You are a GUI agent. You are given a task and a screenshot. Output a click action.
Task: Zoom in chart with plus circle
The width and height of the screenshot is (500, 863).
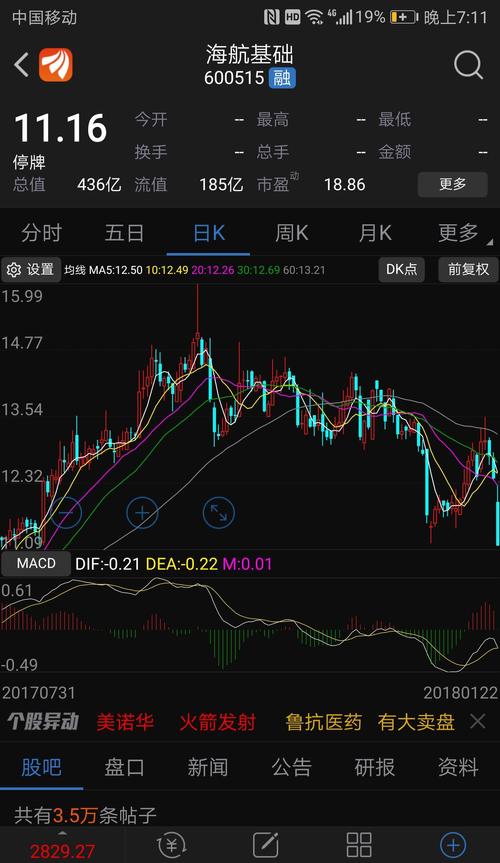point(142,513)
